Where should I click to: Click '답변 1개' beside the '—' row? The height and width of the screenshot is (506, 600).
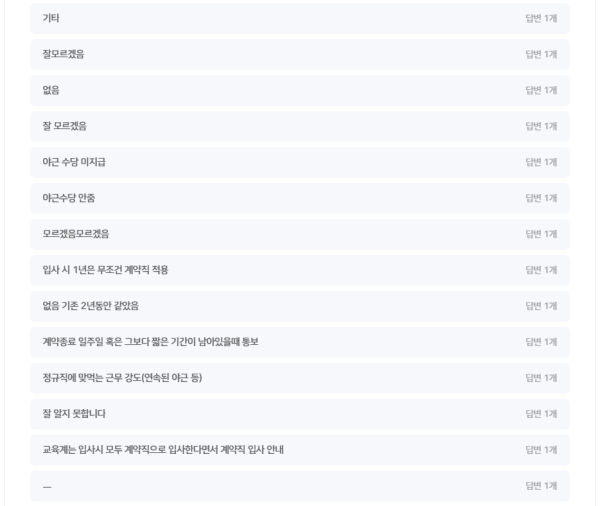pos(541,486)
